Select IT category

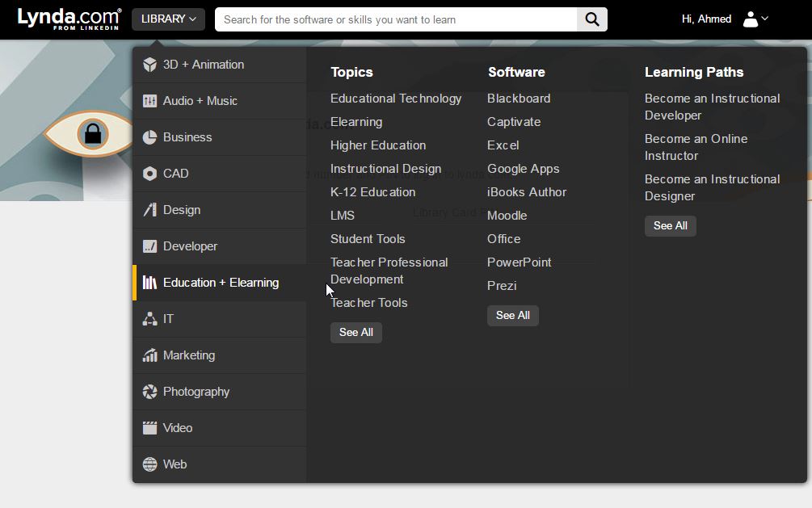tap(220, 318)
